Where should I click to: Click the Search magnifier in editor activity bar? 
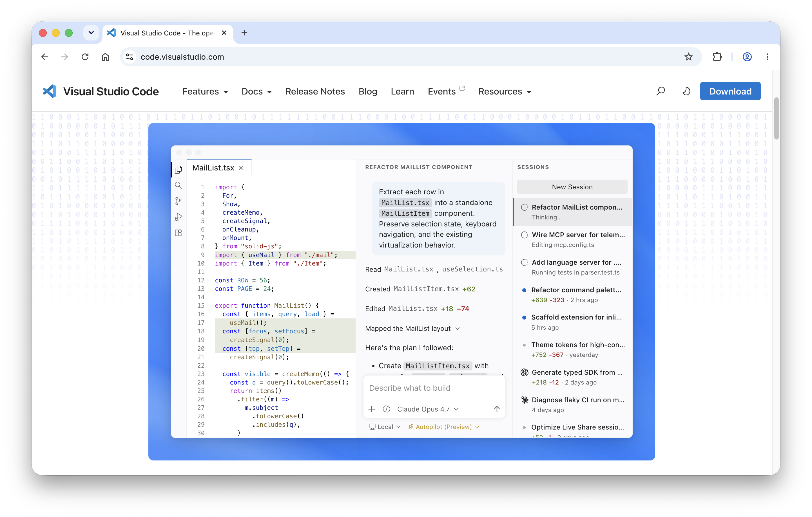(x=179, y=185)
